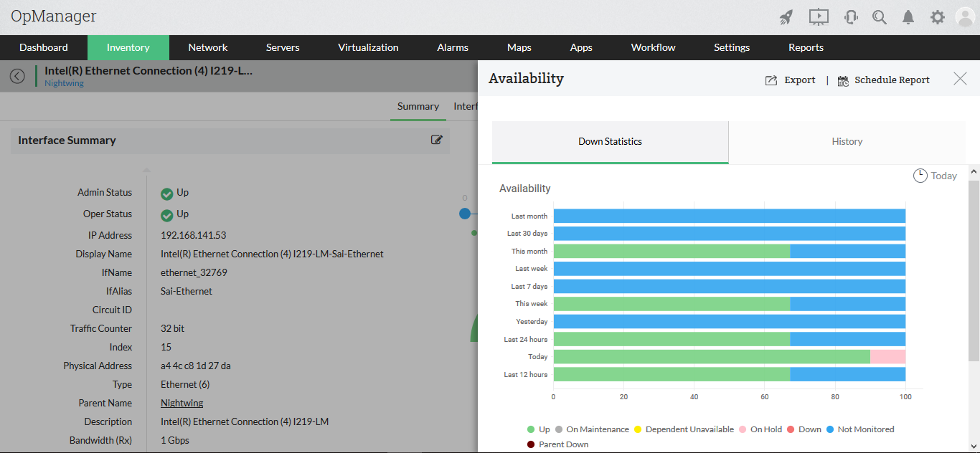Toggle the On Hold legend entry
The image size is (980, 453).
point(761,429)
